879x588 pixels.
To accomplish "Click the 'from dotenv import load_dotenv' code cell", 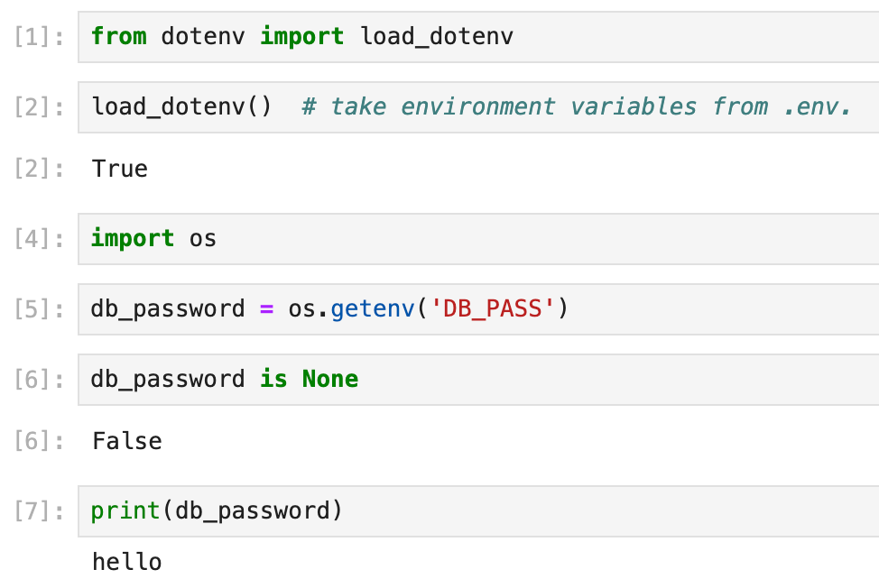I will [478, 37].
